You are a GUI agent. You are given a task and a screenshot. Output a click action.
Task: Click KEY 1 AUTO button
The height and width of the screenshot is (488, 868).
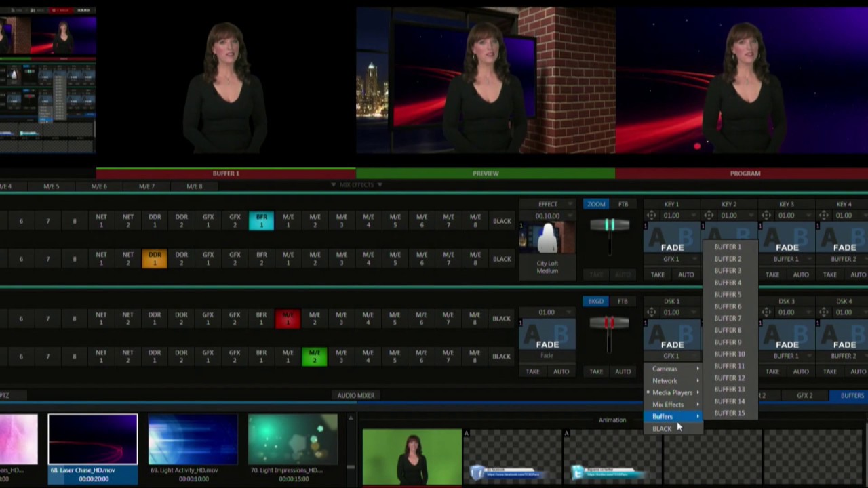tap(686, 274)
